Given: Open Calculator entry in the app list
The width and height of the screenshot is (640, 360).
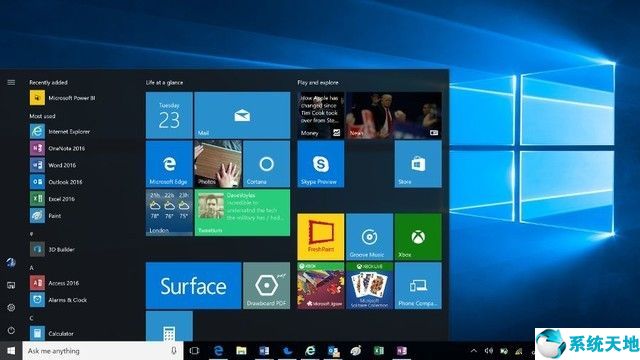Looking at the screenshot, I should click(51, 333).
